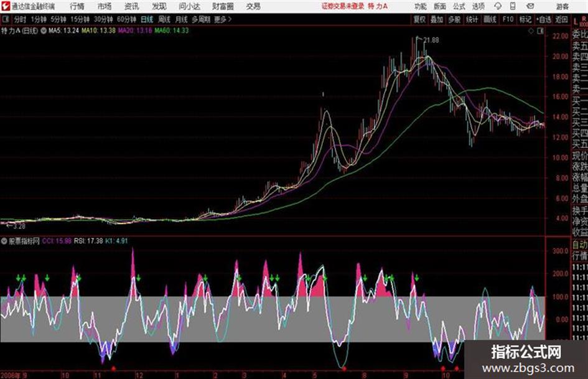Viewport: 588px width, 379px height.
Task: Switch to 30分钟 period tab
Action: click(103, 19)
